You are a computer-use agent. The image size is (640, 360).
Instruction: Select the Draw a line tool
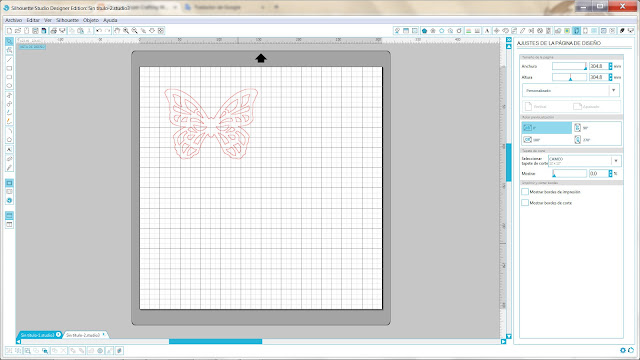coord(9,60)
